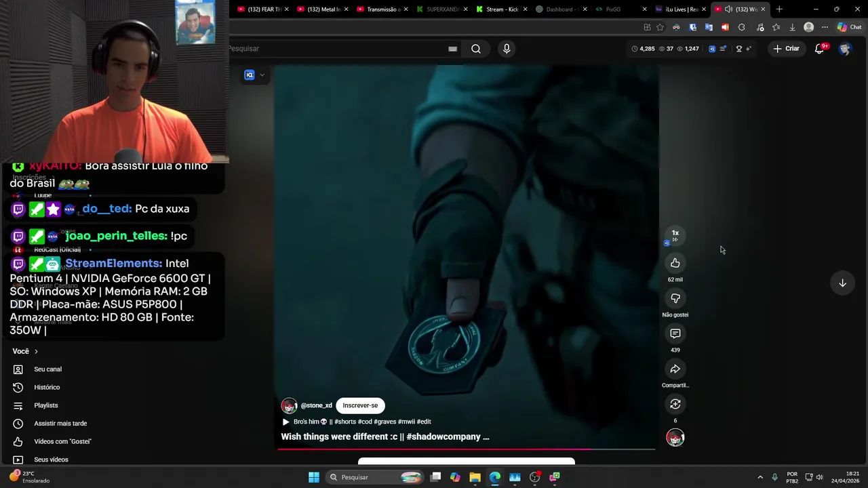Add this page to favorites star
This screenshot has width=868, height=488.
pos(660,27)
